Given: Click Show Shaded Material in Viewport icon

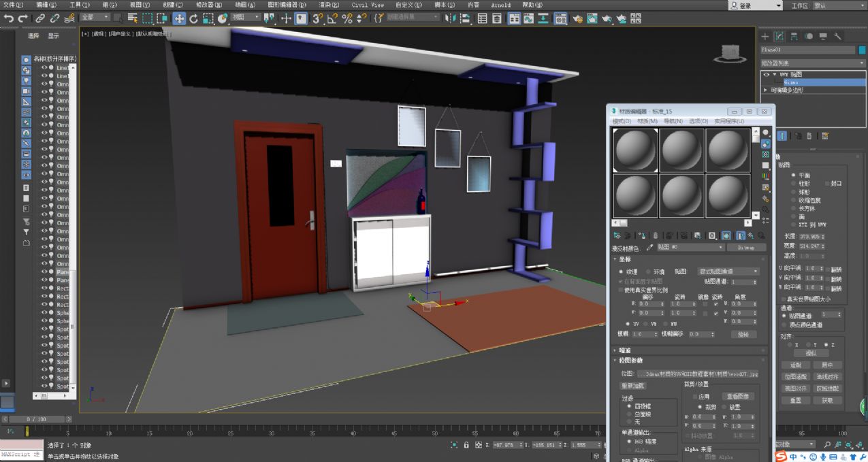Looking at the screenshot, I should coord(726,235).
